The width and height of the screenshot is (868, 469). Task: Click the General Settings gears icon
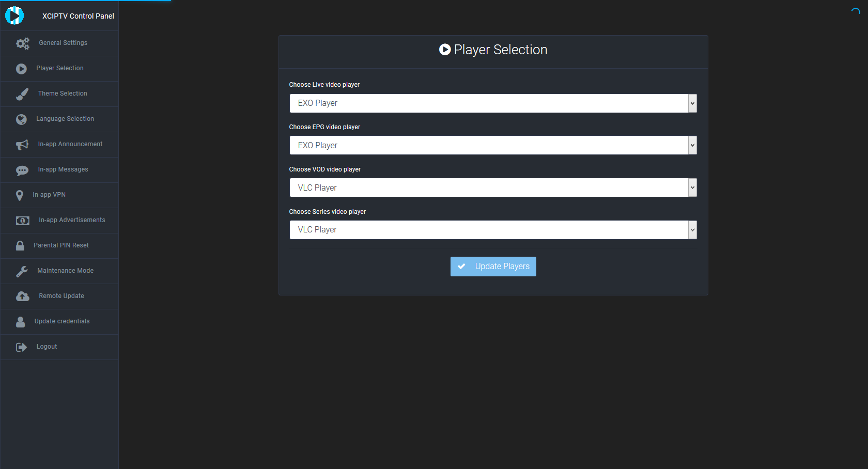[x=22, y=43]
